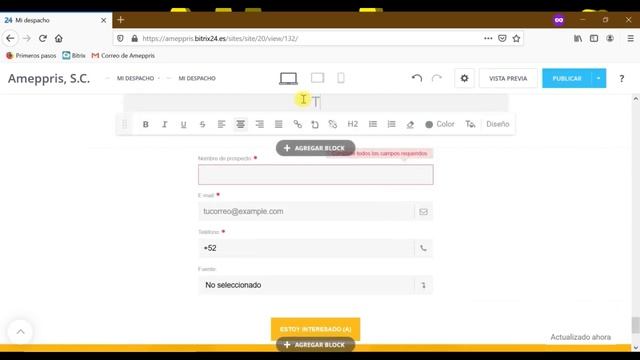
Task: Open the text size tool
Action: coord(470,124)
